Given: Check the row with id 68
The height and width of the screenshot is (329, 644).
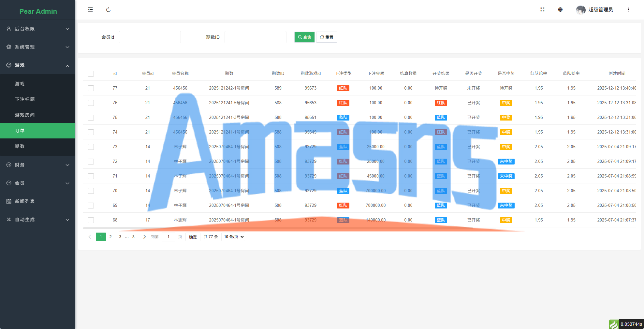Looking at the screenshot, I should coord(91,220).
